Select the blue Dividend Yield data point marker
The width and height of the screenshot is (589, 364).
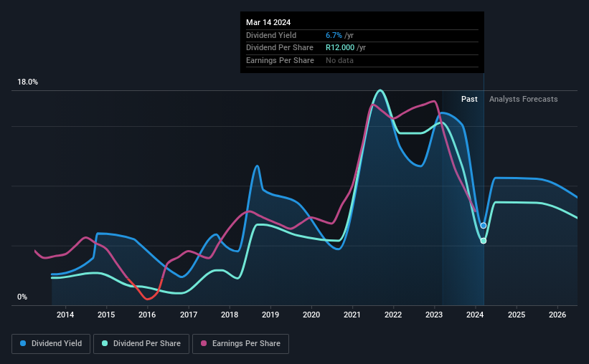[484, 226]
